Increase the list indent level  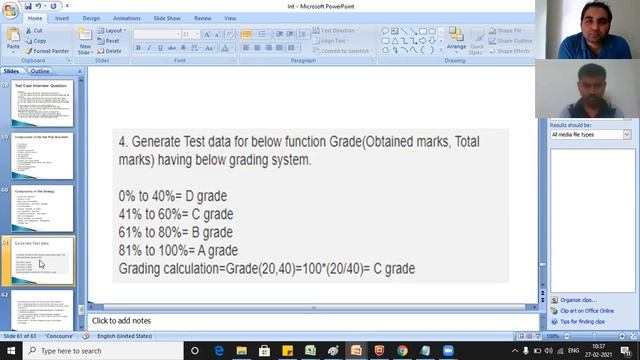(x=290, y=34)
